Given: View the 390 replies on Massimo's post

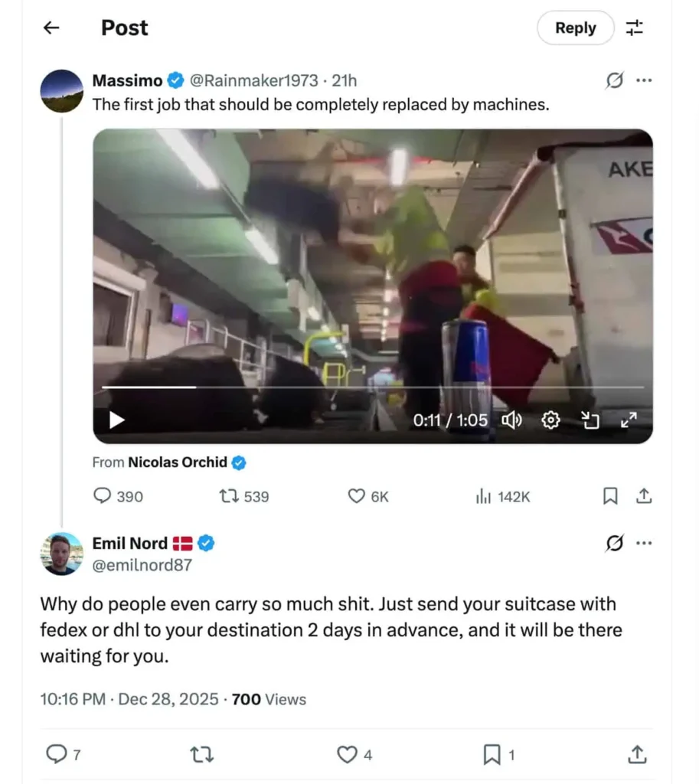Looking at the screenshot, I should click(x=118, y=496).
